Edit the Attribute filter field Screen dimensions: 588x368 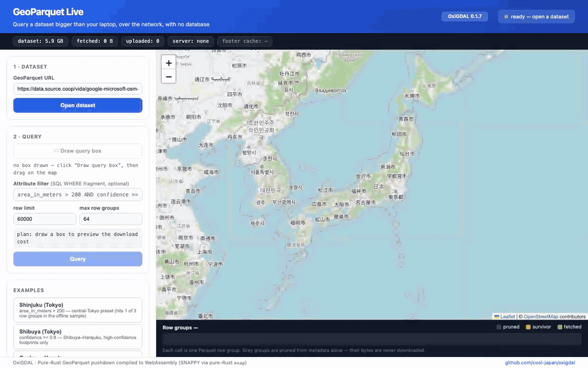(78, 194)
